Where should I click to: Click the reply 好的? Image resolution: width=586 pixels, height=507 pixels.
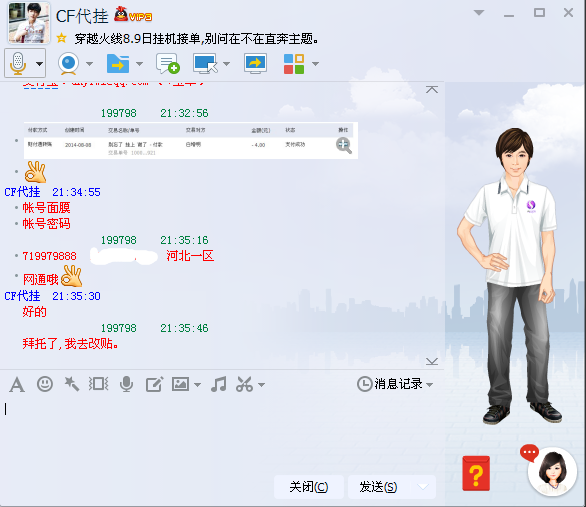click(34, 312)
